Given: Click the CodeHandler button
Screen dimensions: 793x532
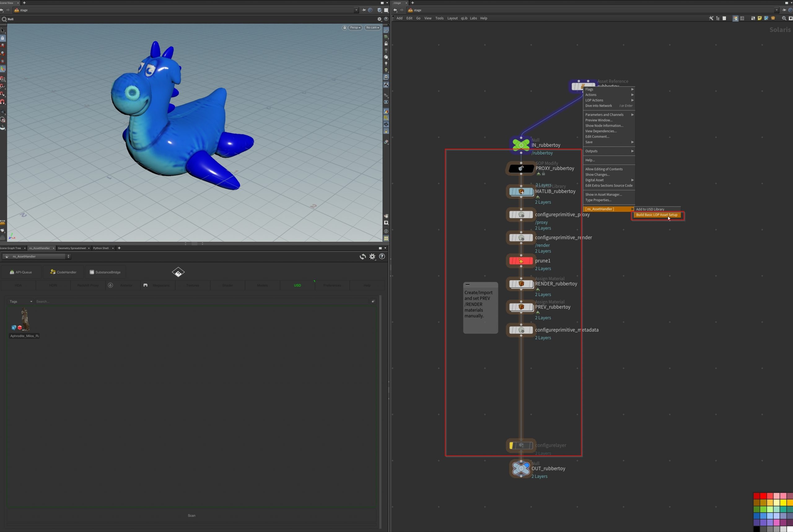Looking at the screenshot, I should pyautogui.click(x=63, y=272).
